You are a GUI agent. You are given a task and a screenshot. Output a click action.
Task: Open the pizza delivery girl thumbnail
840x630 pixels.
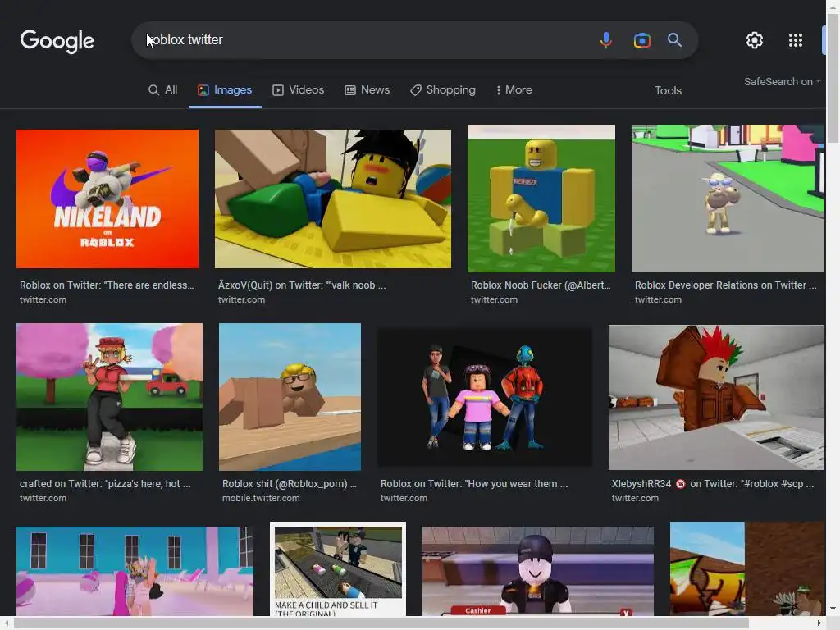(109, 397)
